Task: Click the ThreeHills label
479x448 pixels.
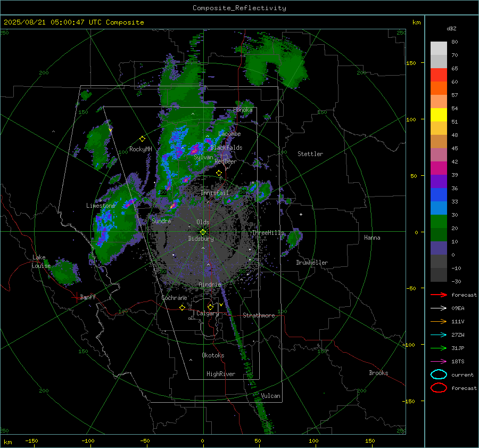Action: point(268,233)
